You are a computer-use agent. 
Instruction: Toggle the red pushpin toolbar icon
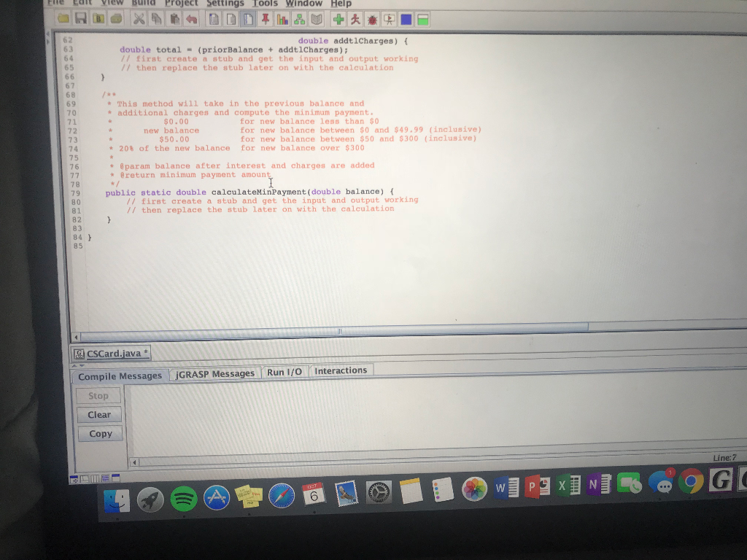(x=266, y=20)
